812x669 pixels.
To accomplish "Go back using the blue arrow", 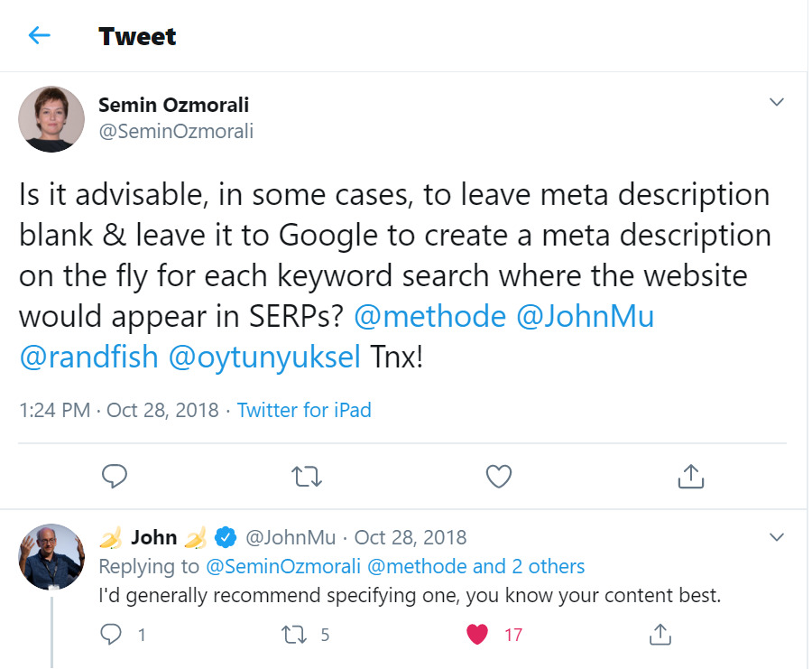I will (38, 36).
